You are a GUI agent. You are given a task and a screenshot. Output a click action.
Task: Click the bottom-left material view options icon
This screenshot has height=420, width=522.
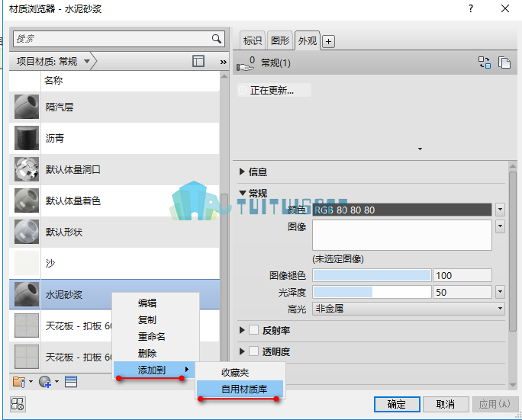(x=18, y=404)
